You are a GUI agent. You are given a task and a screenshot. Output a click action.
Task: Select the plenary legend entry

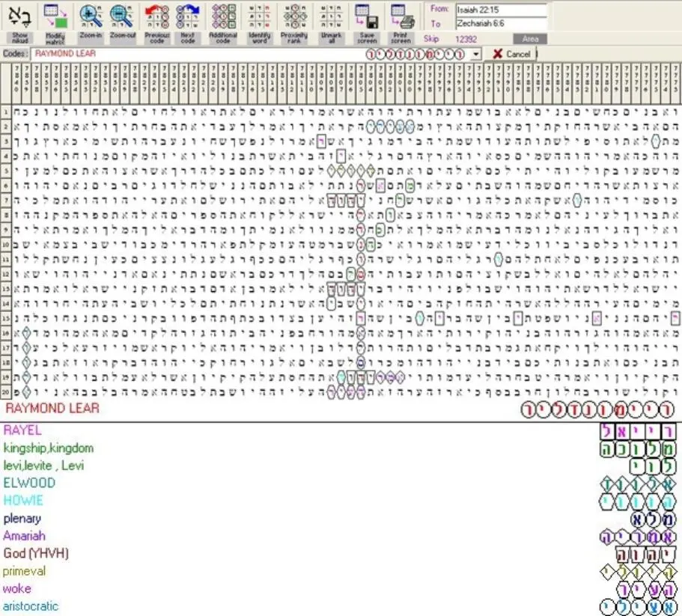click(22, 518)
